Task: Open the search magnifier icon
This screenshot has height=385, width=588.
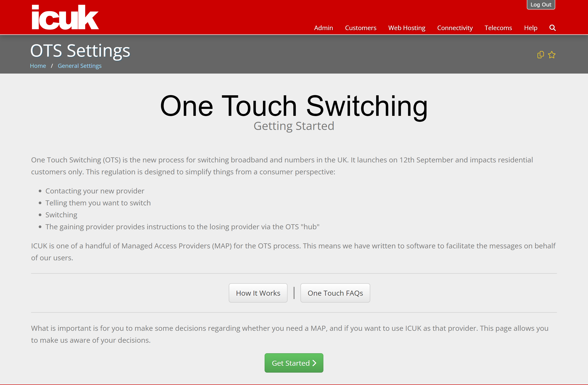Action: pos(552,28)
